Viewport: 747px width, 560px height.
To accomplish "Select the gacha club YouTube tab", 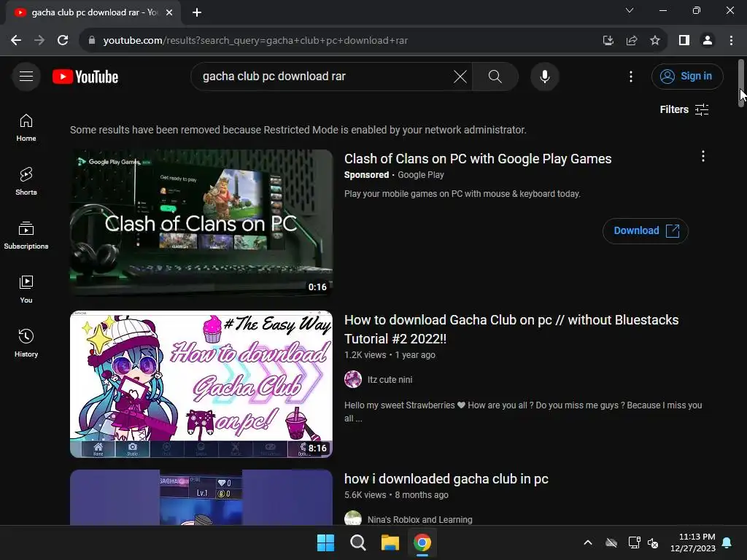I will 94,12.
